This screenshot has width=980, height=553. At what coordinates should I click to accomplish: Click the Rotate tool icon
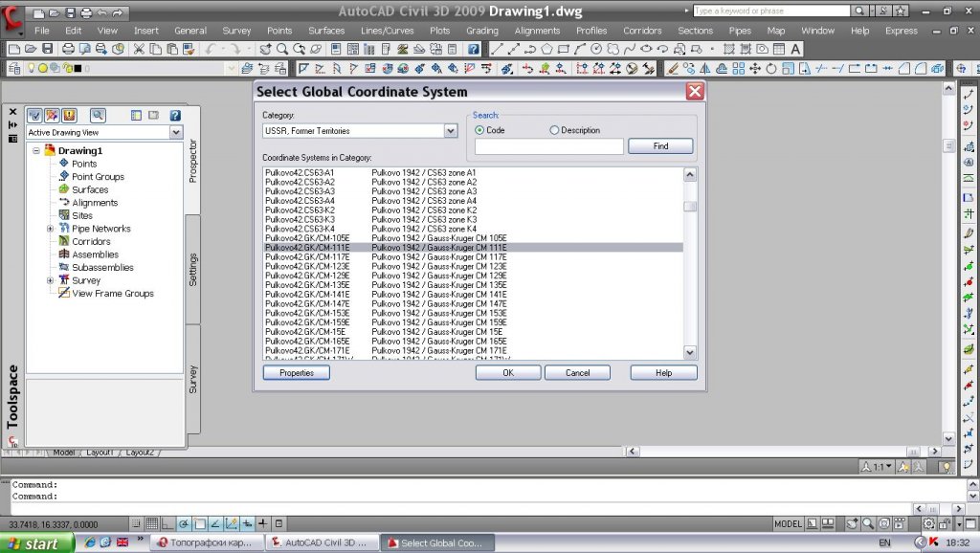[x=771, y=69]
